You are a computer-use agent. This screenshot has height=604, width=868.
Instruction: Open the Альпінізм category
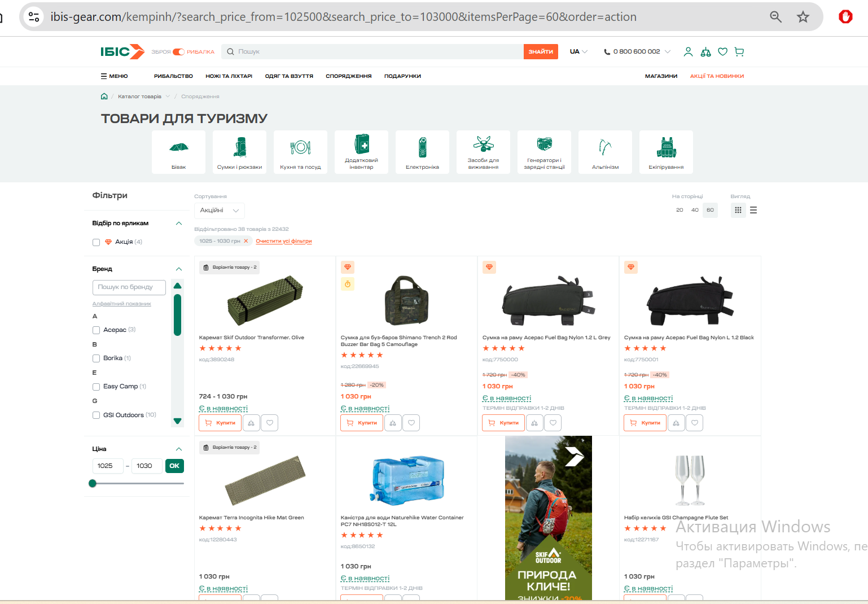coord(606,152)
